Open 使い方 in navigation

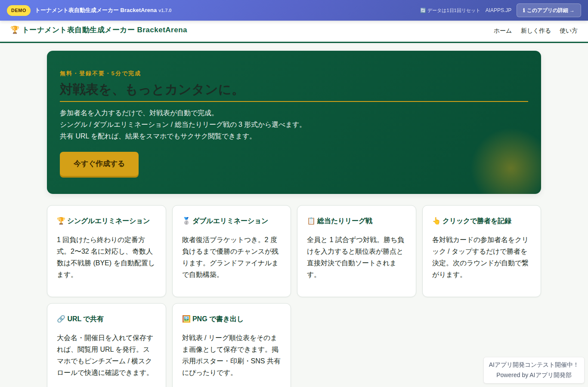[568, 31]
